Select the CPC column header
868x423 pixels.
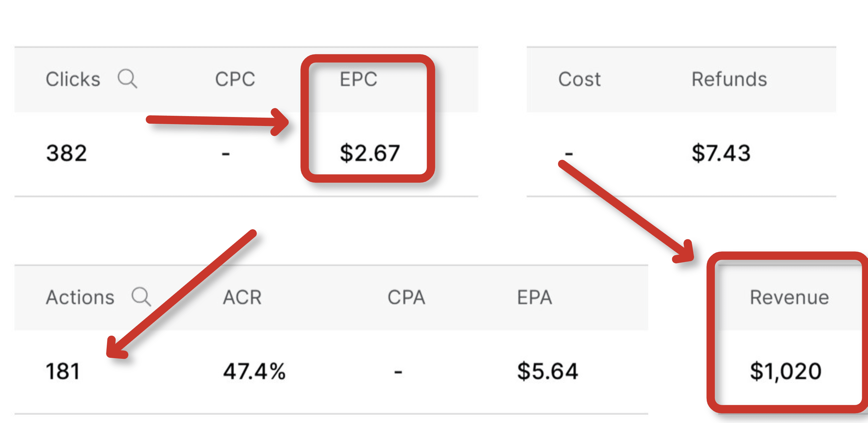[x=235, y=79]
